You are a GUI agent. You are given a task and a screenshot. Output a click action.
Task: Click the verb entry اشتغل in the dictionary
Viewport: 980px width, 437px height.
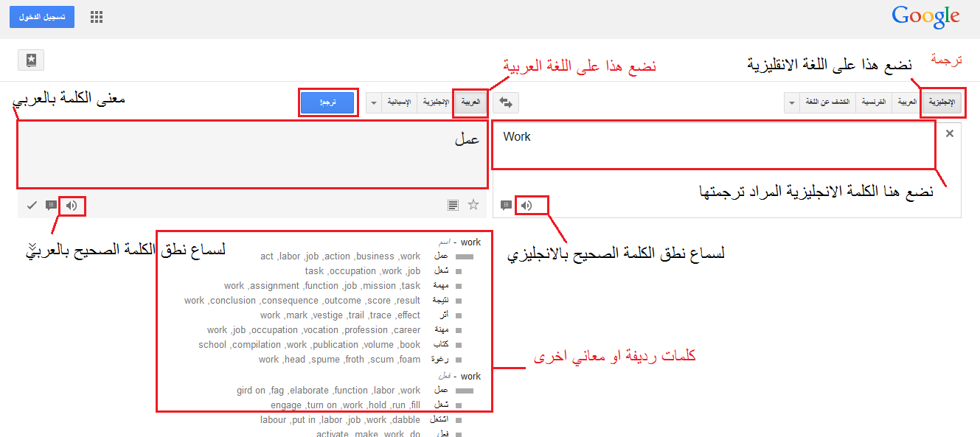point(439,420)
